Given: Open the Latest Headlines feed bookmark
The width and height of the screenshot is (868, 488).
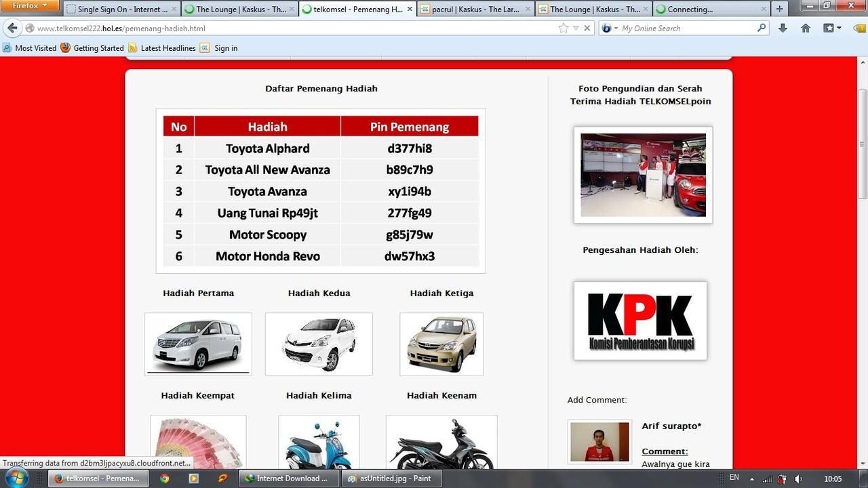Looking at the screenshot, I should pos(162,48).
